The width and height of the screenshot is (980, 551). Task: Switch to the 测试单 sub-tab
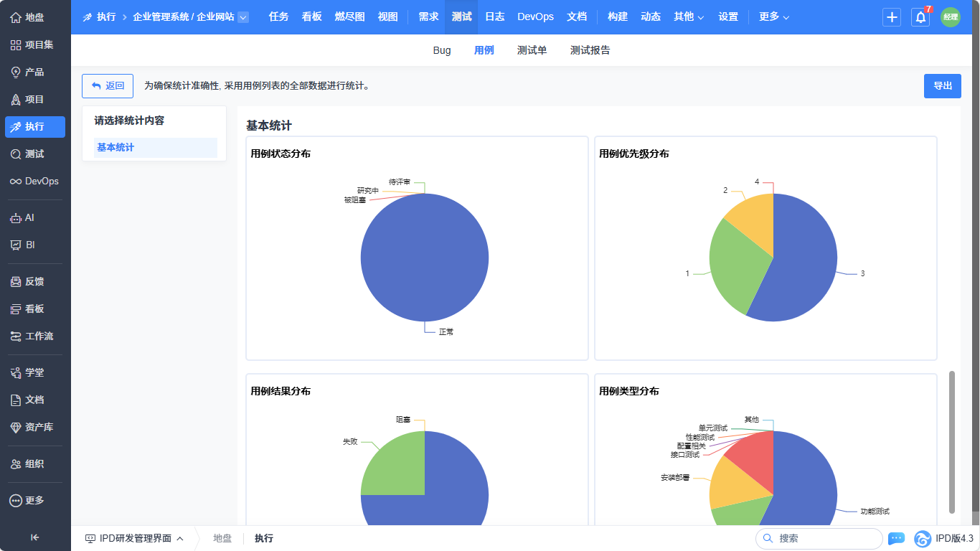[x=532, y=50]
